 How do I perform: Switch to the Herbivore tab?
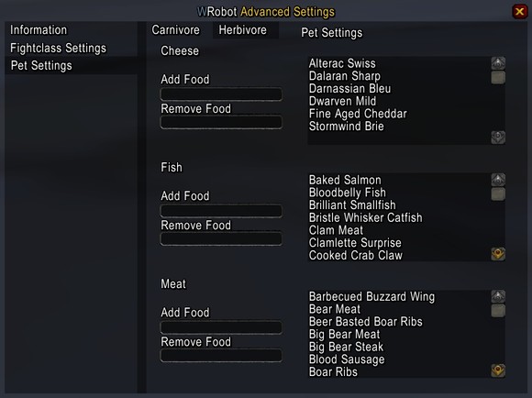click(x=243, y=30)
